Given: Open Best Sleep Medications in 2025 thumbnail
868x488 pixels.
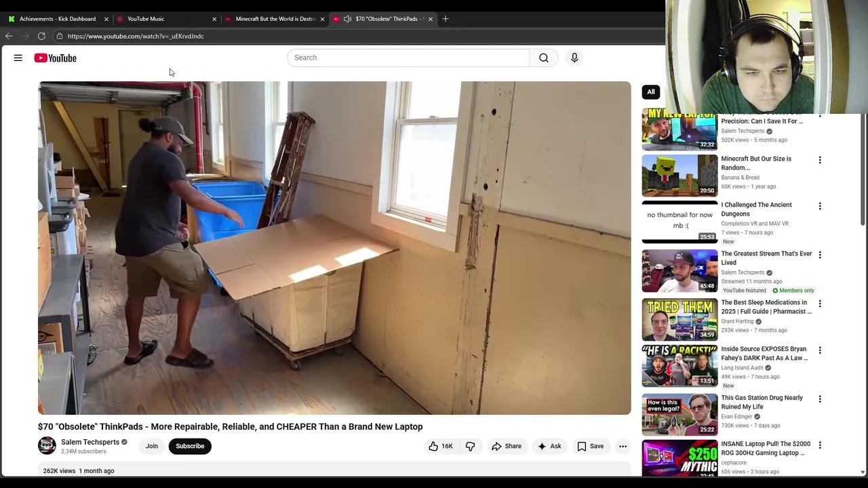Looking at the screenshot, I should coord(679,319).
